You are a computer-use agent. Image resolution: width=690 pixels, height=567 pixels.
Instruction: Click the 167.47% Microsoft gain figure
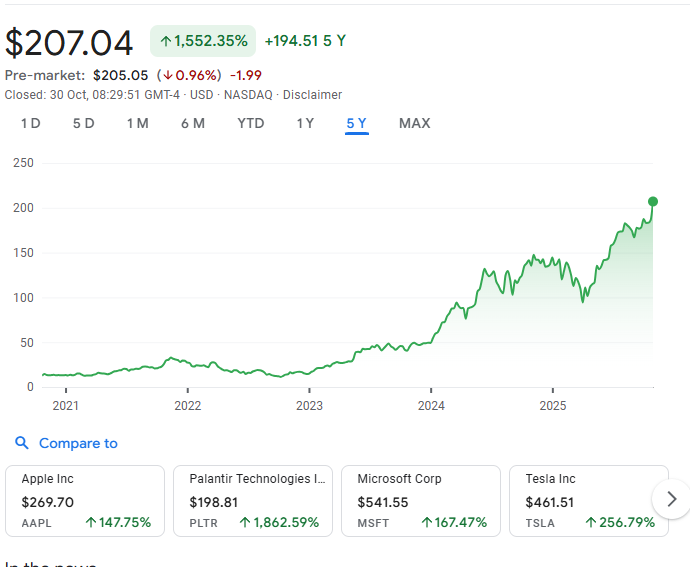pos(454,523)
